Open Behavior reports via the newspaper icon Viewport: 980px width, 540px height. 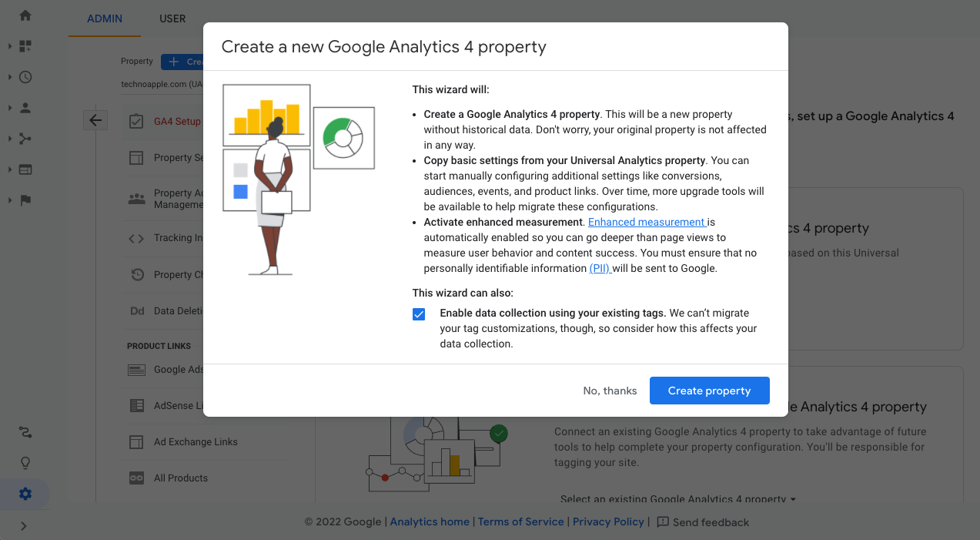click(x=24, y=169)
